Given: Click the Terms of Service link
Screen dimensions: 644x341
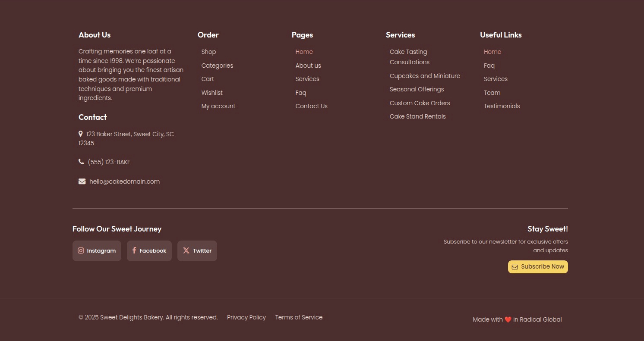Looking at the screenshot, I should click(299, 317).
